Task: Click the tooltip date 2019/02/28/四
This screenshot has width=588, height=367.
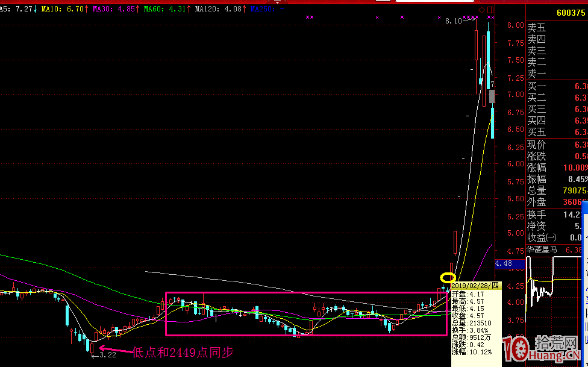Action: click(475, 286)
